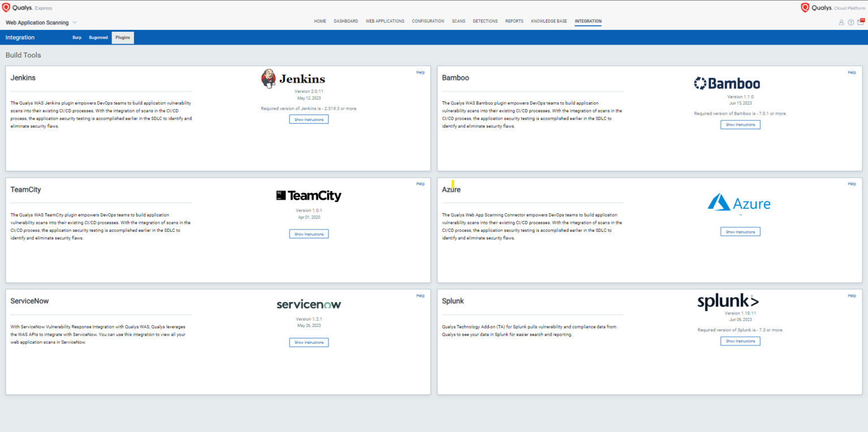This screenshot has height=432, width=868.
Task: Open the help question mark icon
Action: (x=850, y=22)
